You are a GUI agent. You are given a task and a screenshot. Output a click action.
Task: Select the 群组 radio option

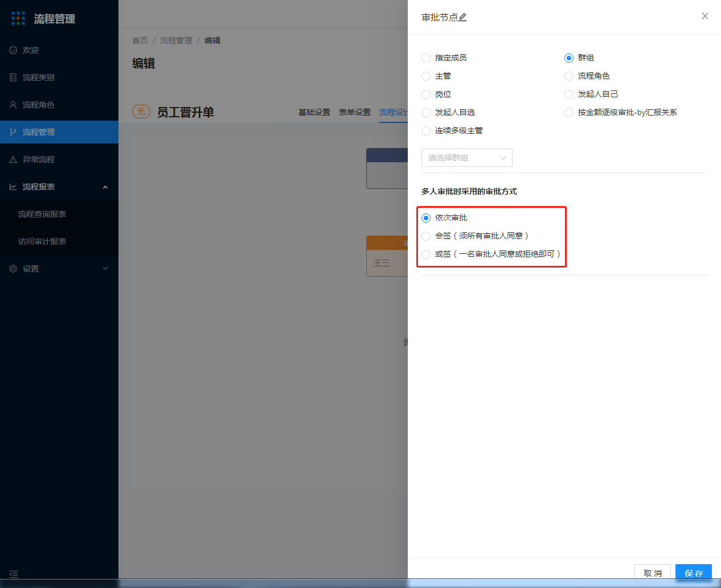[x=569, y=57]
